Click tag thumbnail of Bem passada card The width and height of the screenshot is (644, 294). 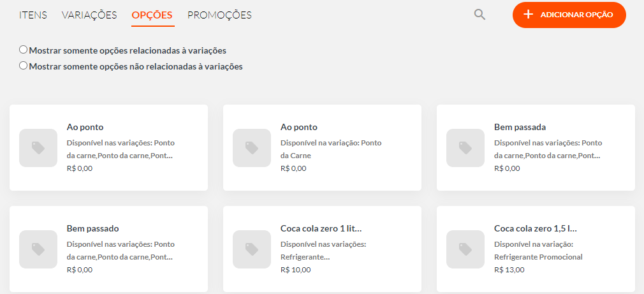click(x=465, y=148)
